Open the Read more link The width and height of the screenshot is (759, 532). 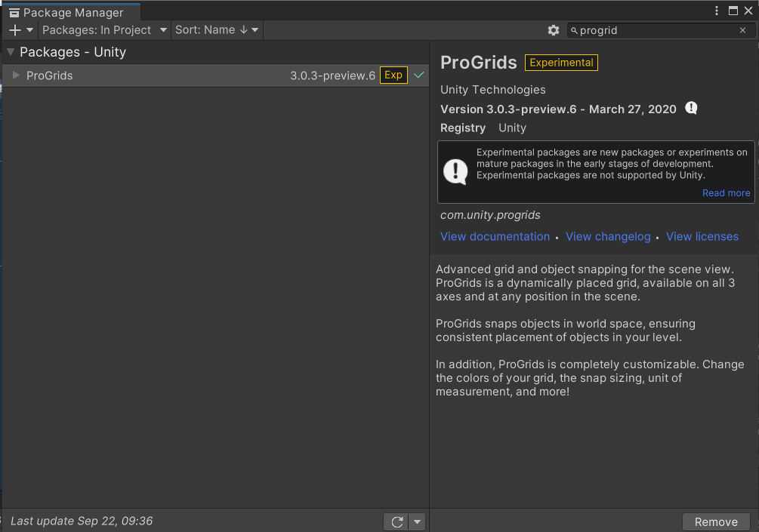726,193
